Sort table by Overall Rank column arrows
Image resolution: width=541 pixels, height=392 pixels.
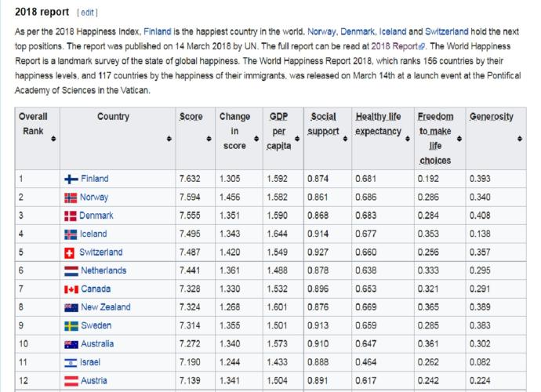[53, 138]
